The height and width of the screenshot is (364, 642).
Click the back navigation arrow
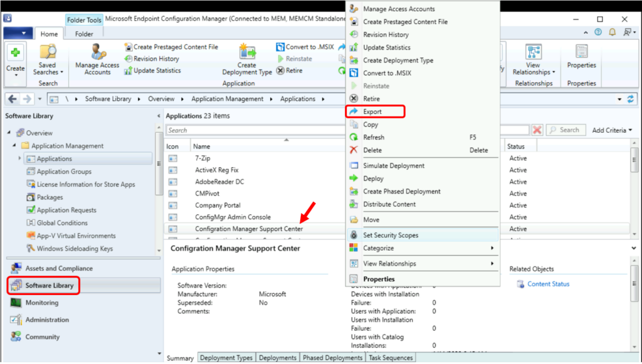click(13, 99)
